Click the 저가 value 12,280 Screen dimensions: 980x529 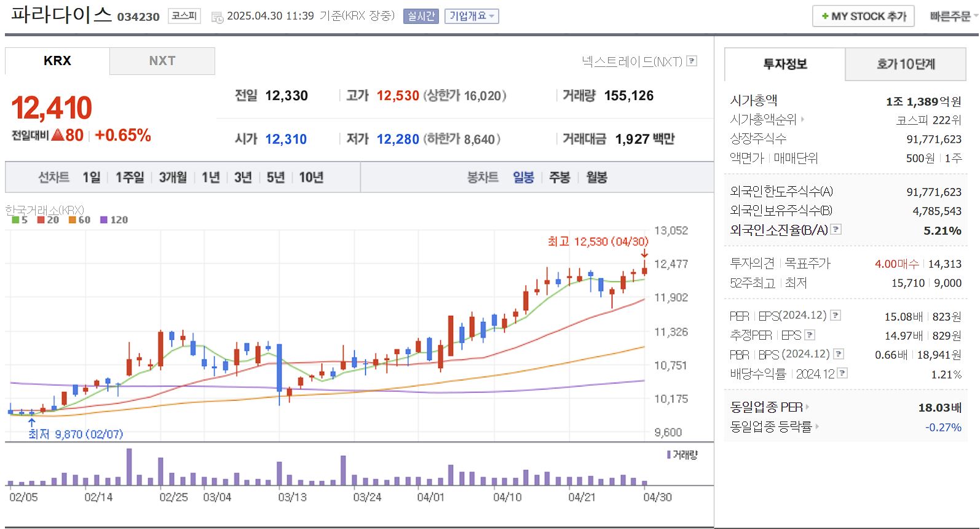[398, 139]
